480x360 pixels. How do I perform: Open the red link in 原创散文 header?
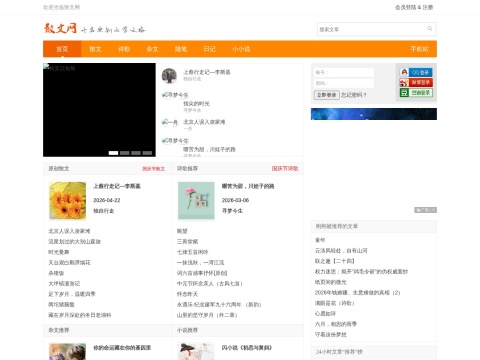click(154, 169)
